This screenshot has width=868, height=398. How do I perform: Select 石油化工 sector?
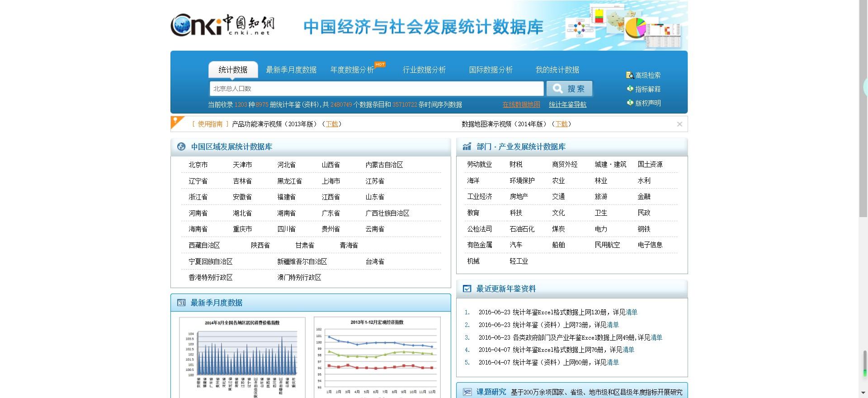tap(522, 229)
